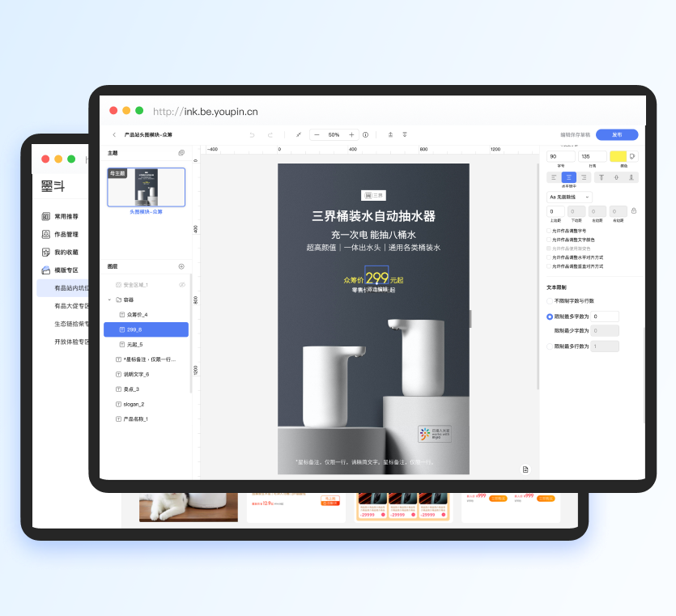This screenshot has width=676, height=616.
Task: Click the yellow text color swatch
Action: (618, 156)
